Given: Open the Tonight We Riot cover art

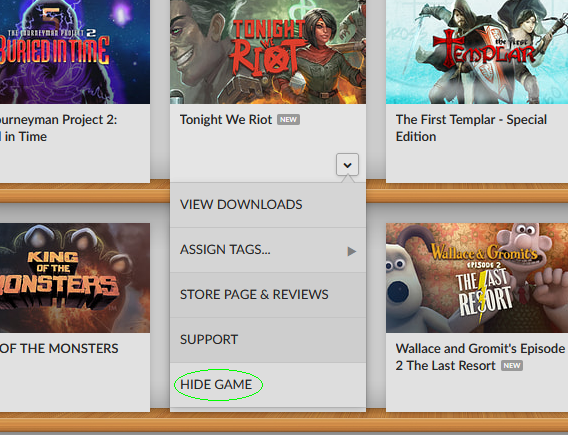Looking at the screenshot, I should point(268,52).
